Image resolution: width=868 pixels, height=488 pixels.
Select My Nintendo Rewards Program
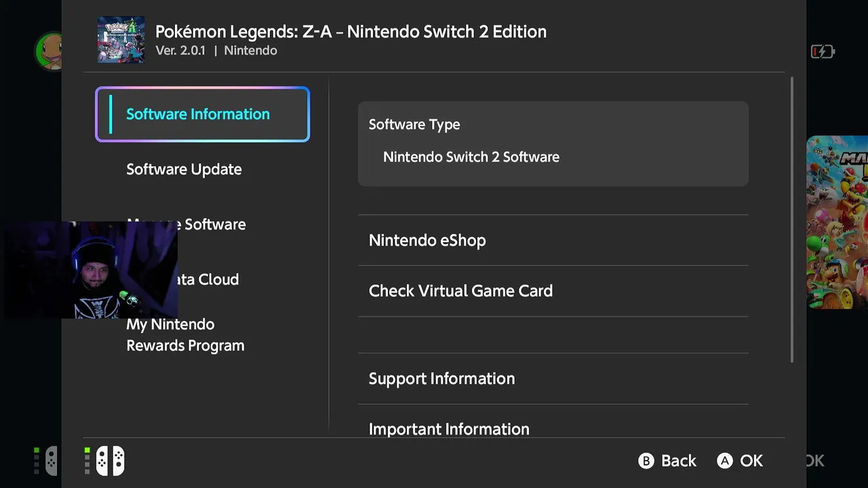click(185, 335)
